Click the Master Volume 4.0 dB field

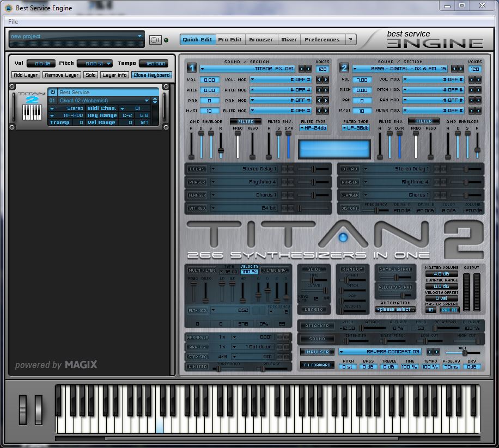coord(441,274)
